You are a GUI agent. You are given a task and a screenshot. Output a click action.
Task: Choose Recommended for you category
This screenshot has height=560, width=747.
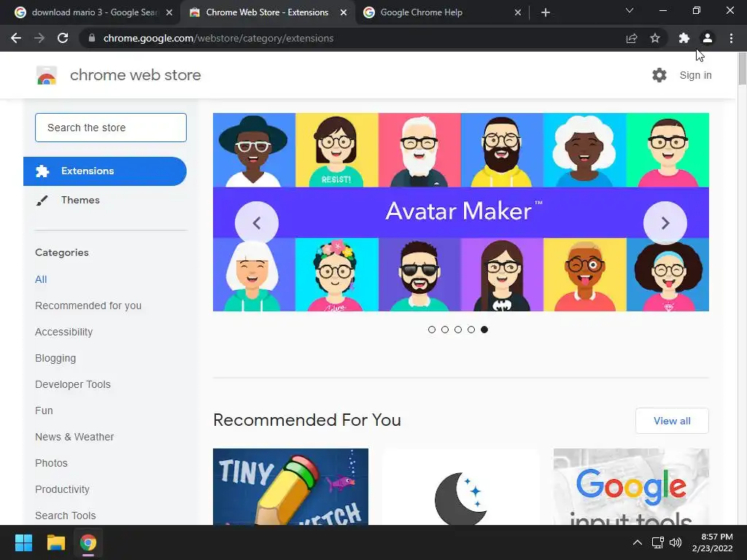(88, 306)
